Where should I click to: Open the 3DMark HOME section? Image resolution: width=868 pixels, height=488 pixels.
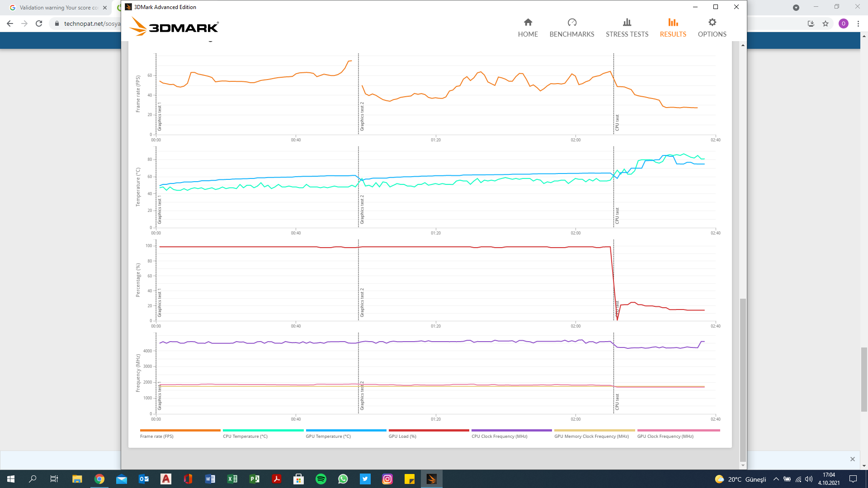tap(528, 28)
